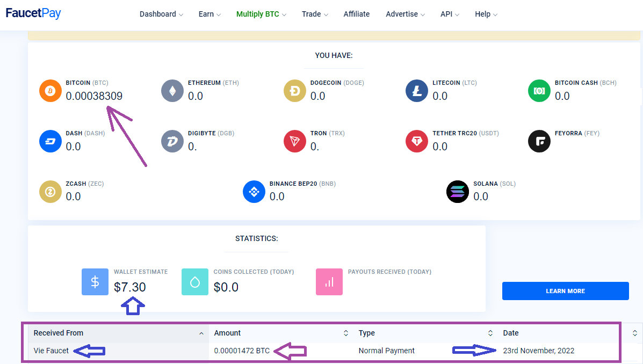Click the green Bitcoin Cash icon
643x364 pixels.
coord(539,91)
